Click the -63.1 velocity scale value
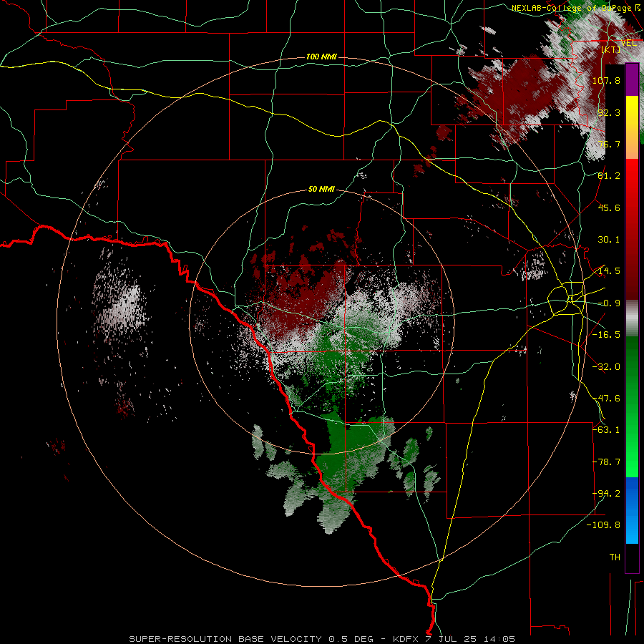Screen dimensions: 644x644 [606, 430]
